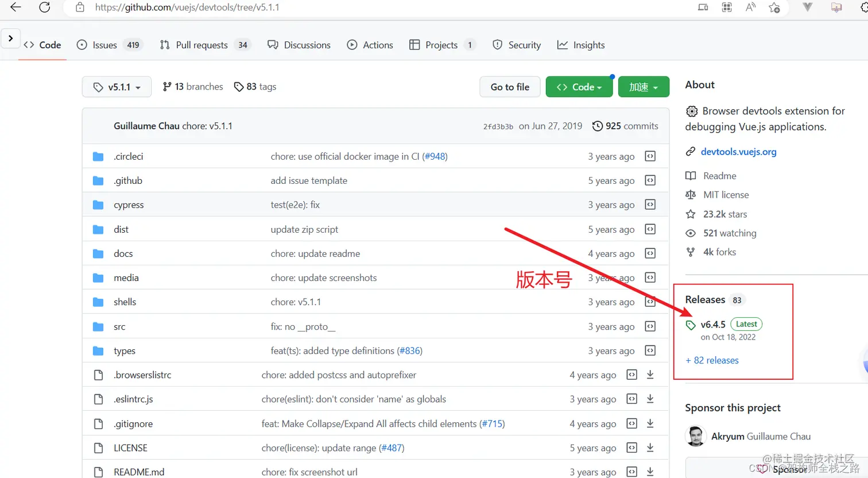The width and height of the screenshot is (868, 478).
Task: Open the shells folder
Action: click(125, 302)
